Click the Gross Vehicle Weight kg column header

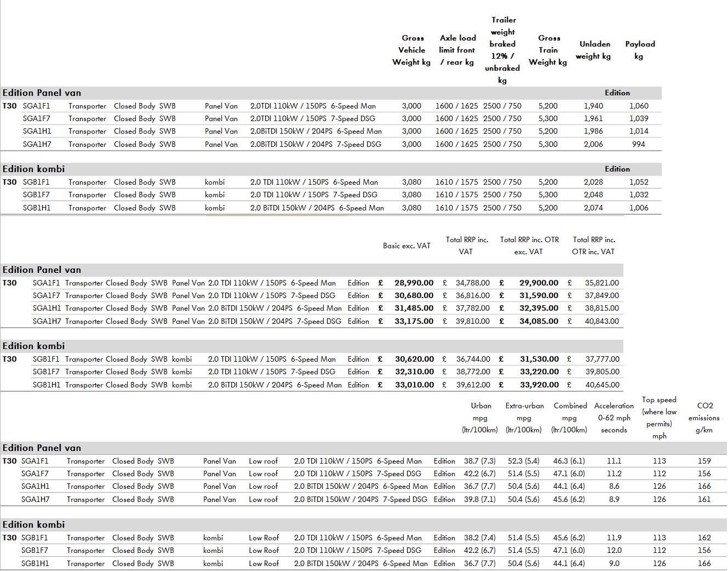point(412,50)
